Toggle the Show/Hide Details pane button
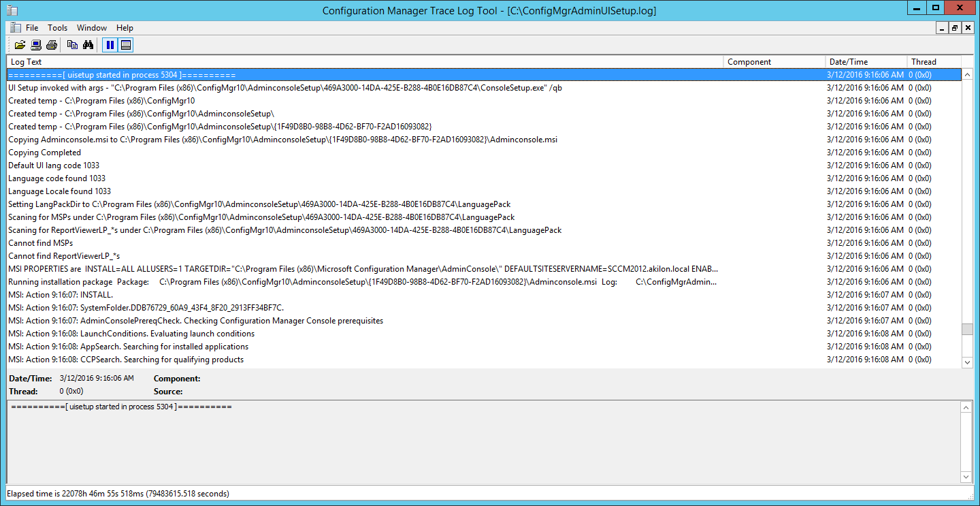This screenshot has width=980, height=506. (x=126, y=45)
